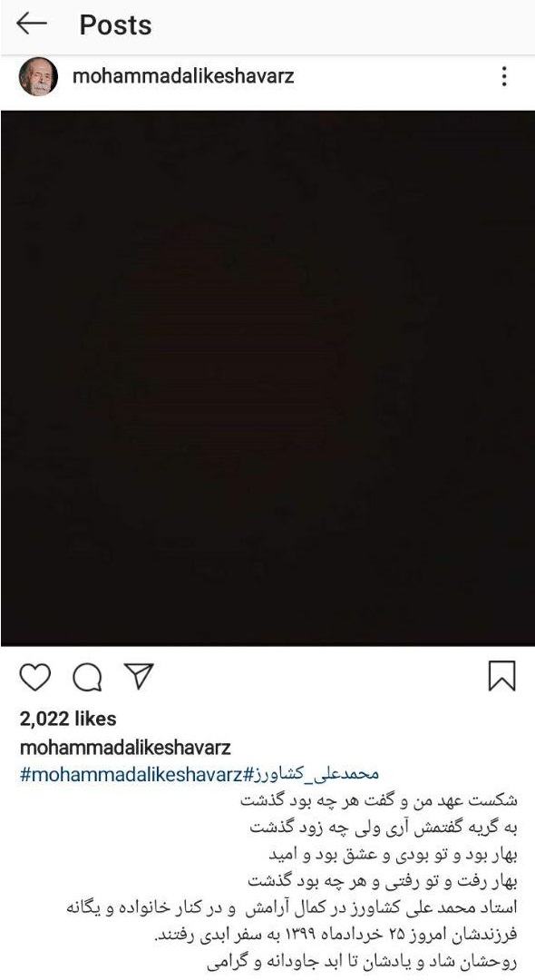Open the profile picture avatar
Screen dimensions: 535x980
pyautogui.click(x=38, y=77)
